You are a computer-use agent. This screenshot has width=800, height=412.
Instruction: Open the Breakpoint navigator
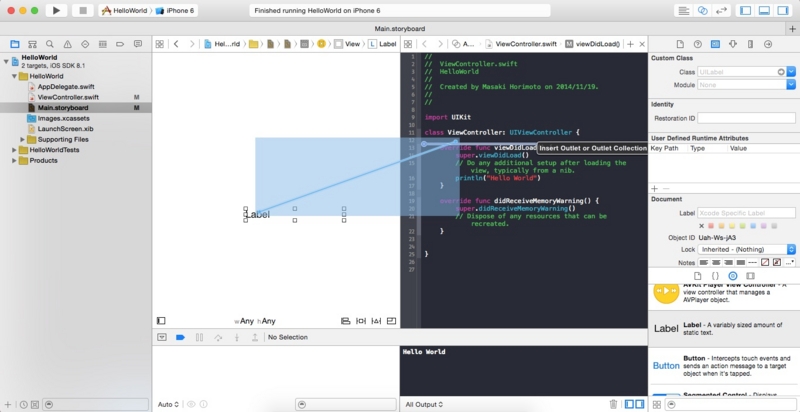pos(120,44)
